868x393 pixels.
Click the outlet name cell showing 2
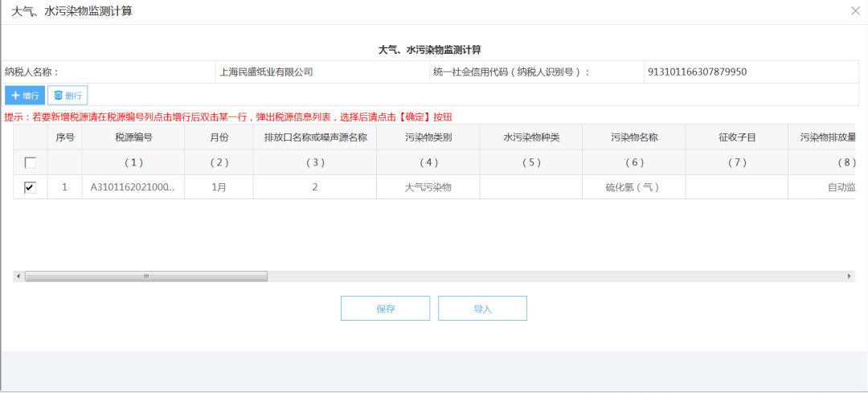[x=315, y=187]
